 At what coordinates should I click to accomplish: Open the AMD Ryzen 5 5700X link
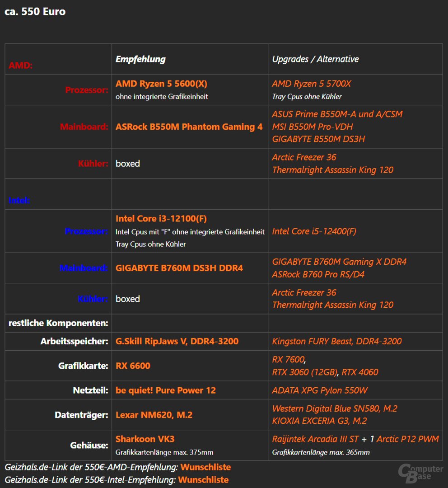(312, 84)
